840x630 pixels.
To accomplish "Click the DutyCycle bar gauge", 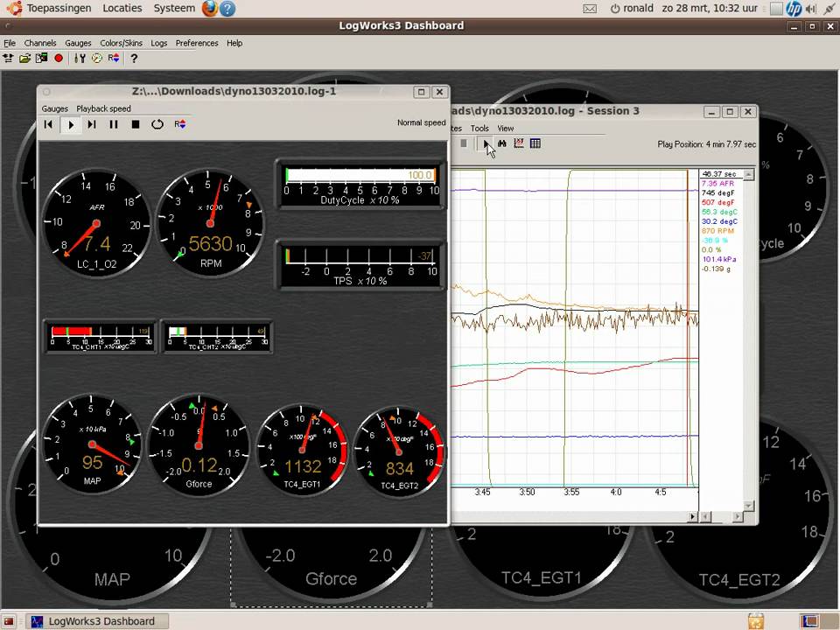I will (x=360, y=185).
